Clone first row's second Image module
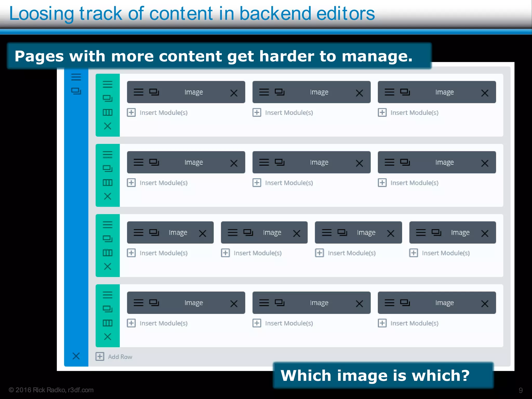532x399 pixels. click(x=280, y=92)
